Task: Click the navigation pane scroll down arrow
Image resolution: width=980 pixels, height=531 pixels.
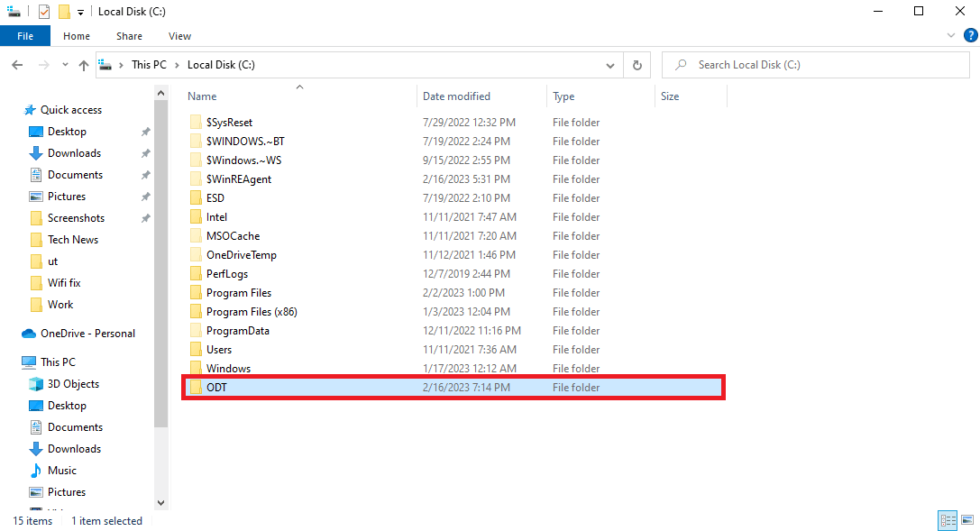Action: [161, 503]
